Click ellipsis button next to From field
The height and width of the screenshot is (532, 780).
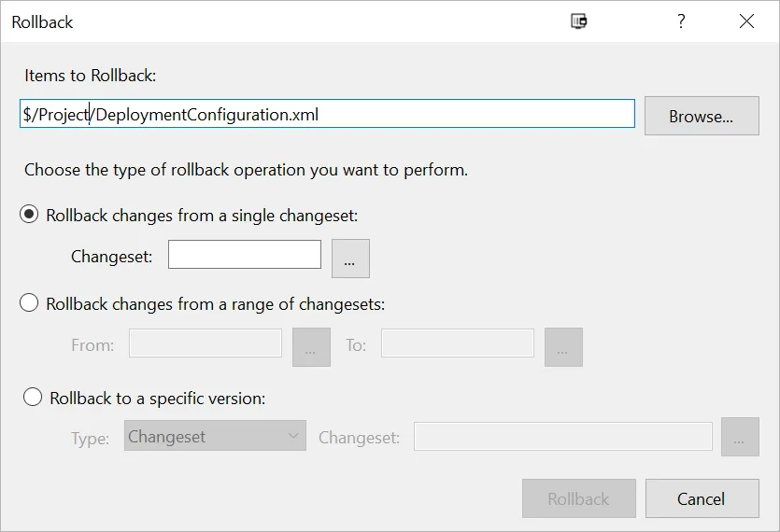(x=311, y=347)
